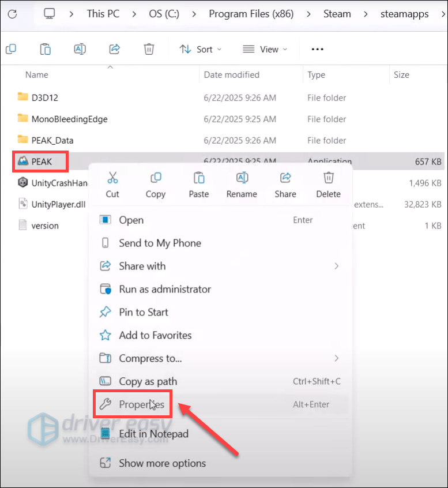Click the Paste icon in context menu
This screenshot has width=448, height=488.
(x=199, y=178)
